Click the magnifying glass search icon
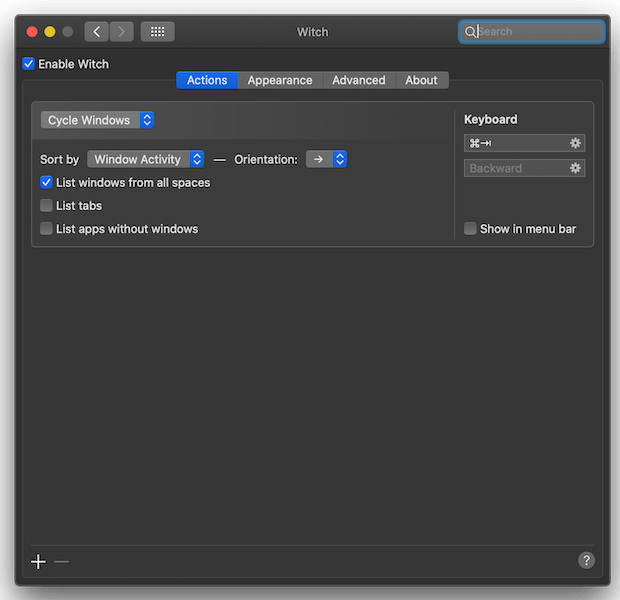Screen dimensions: 620x600 (x=470, y=32)
